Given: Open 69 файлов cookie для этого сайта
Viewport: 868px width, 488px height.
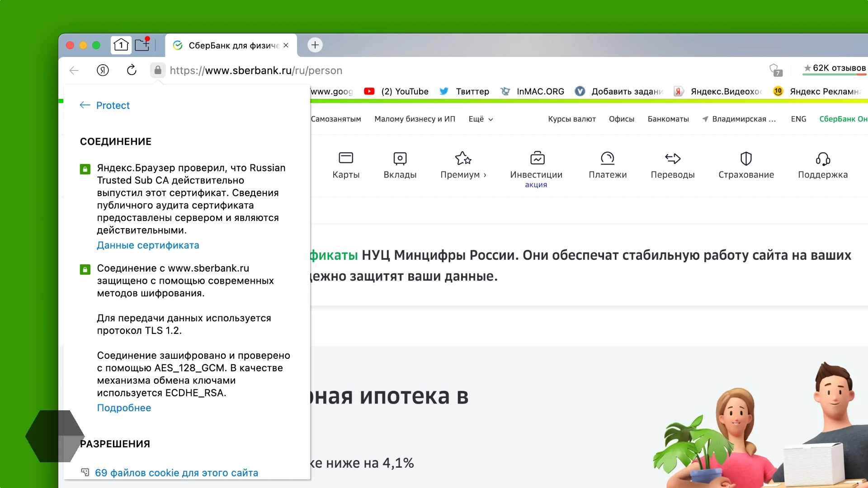Looking at the screenshot, I should pyautogui.click(x=176, y=473).
